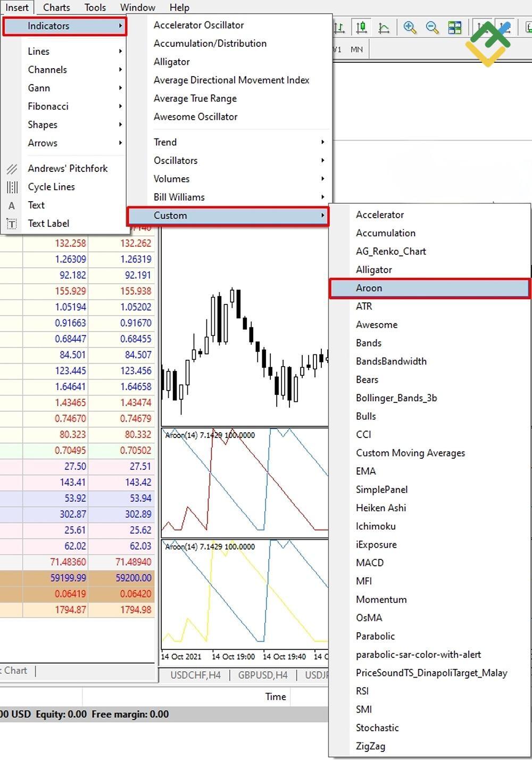Choose Andrews' Pitchfork from Insert menu
This screenshot has height=760, width=532.
tap(65, 169)
